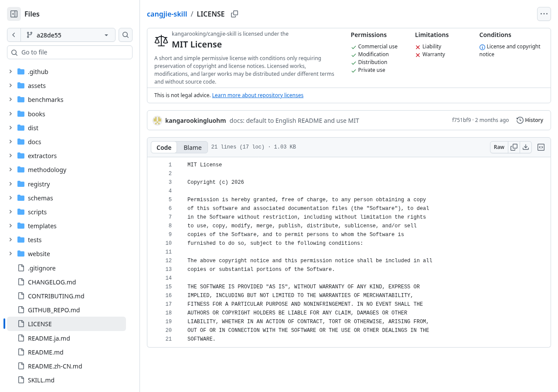Open kangarookingluohm author profile link
Viewport: 558px width, 392px height.
[196, 120]
